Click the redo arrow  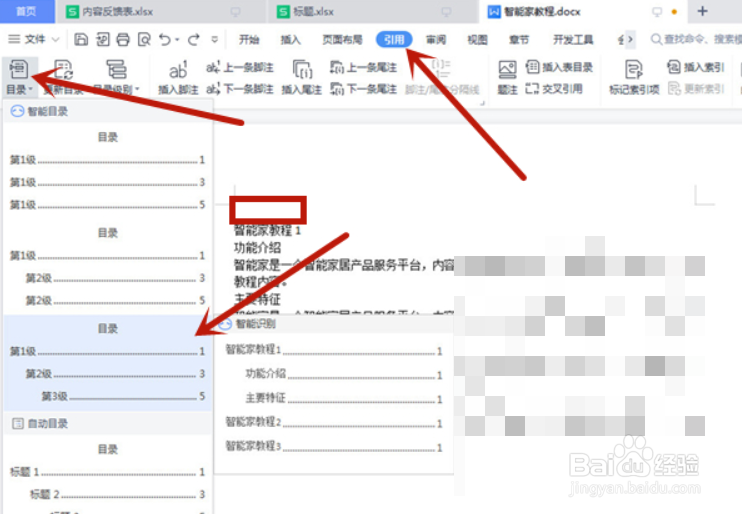[x=194, y=39]
